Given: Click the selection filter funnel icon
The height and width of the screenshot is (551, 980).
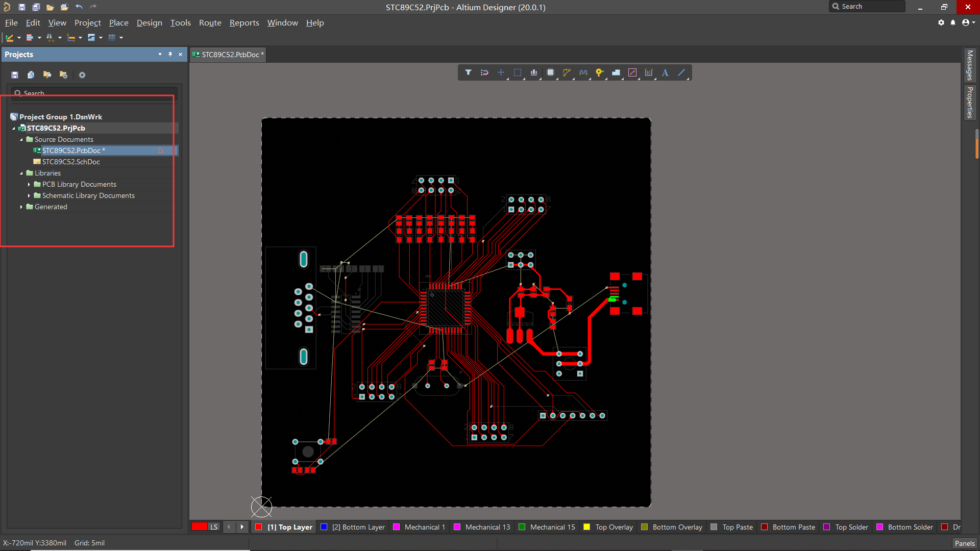Looking at the screenshot, I should point(468,72).
